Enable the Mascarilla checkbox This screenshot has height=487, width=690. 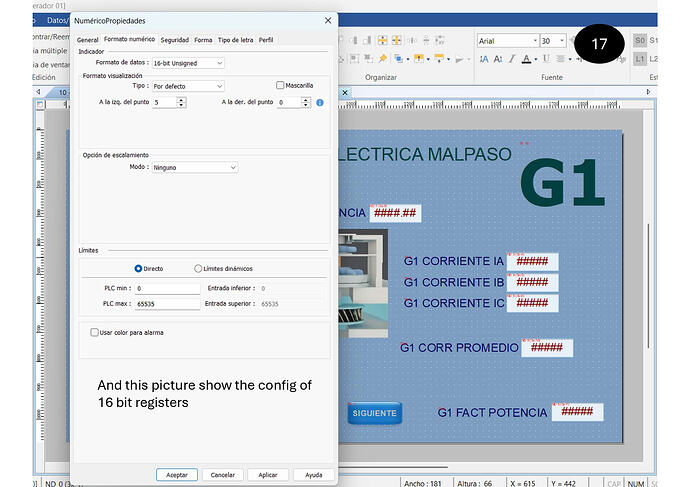(280, 86)
